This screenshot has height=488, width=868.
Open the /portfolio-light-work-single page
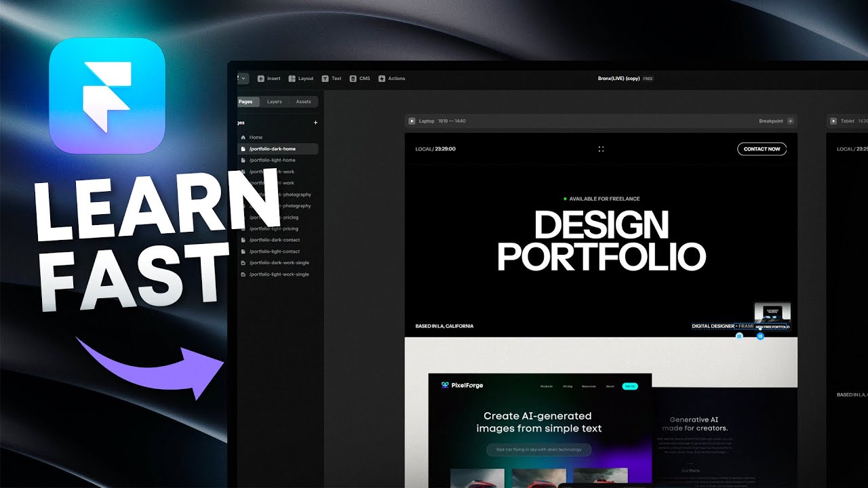tap(278, 274)
